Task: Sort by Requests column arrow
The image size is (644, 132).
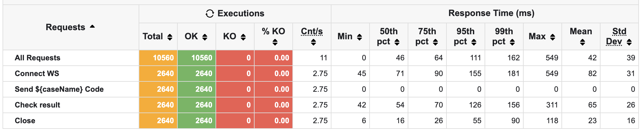Action: [92, 27]
